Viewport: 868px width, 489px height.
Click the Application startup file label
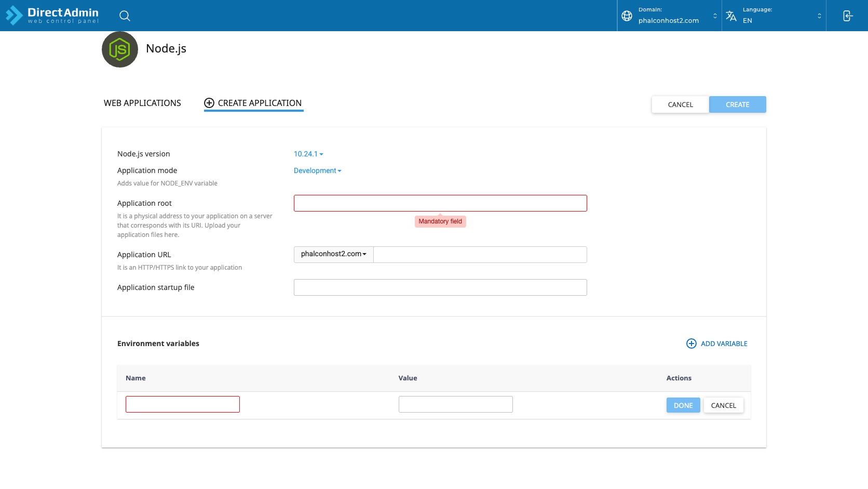click(156, 287)
